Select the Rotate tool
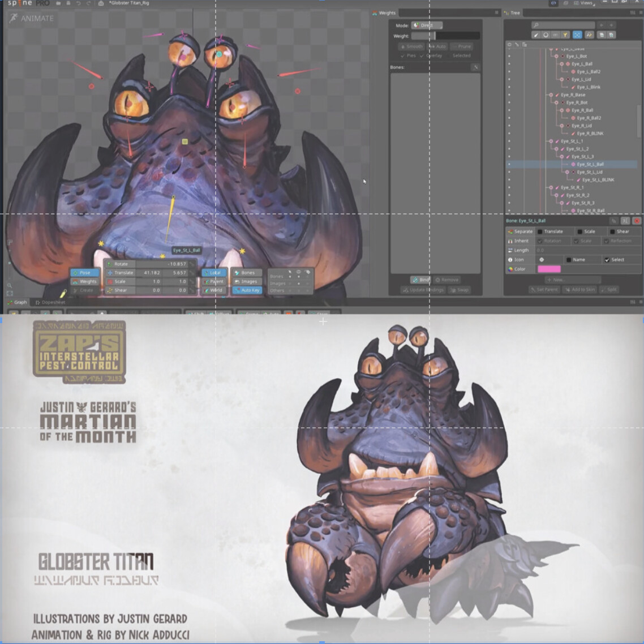Viewport: 644px width, 644px height. [122, 264]
